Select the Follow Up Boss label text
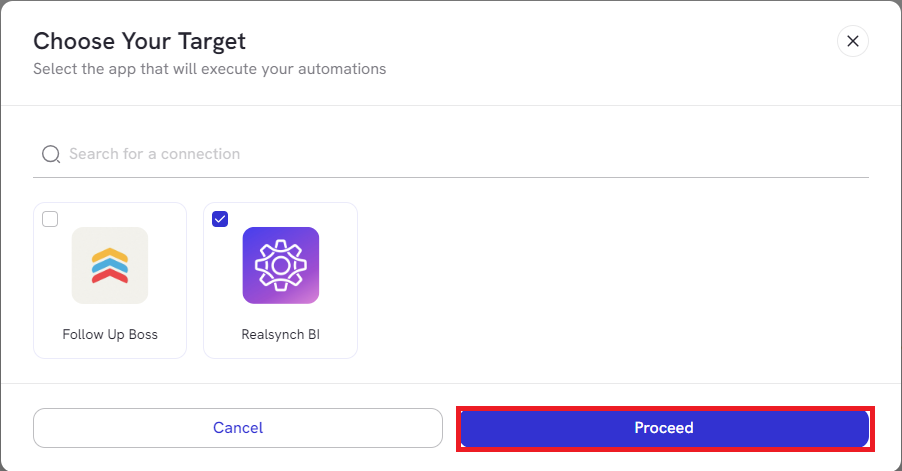The height and width of the screenshot is (471, 902). coord(110,334)
